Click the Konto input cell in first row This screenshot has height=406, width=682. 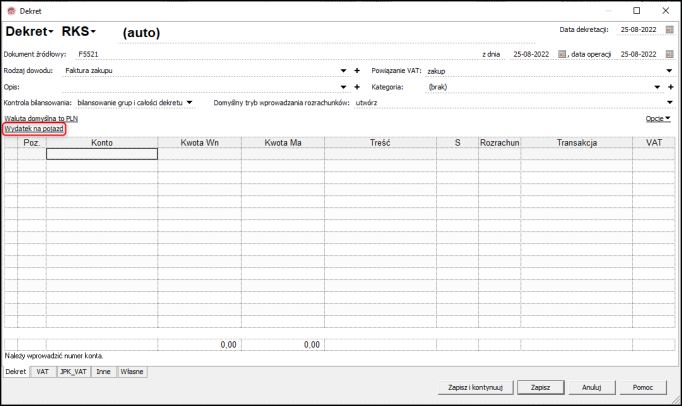pos(102,154)
